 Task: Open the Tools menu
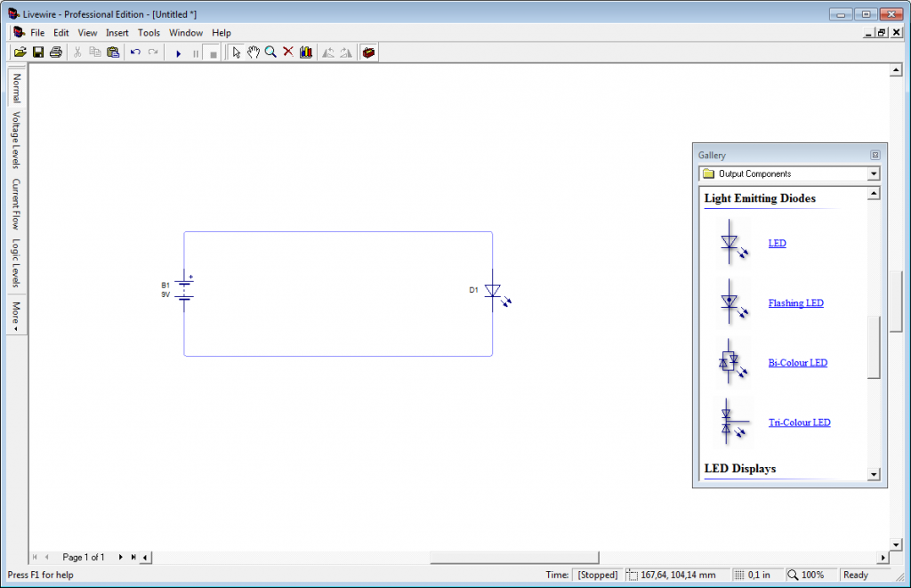[149, 32]
